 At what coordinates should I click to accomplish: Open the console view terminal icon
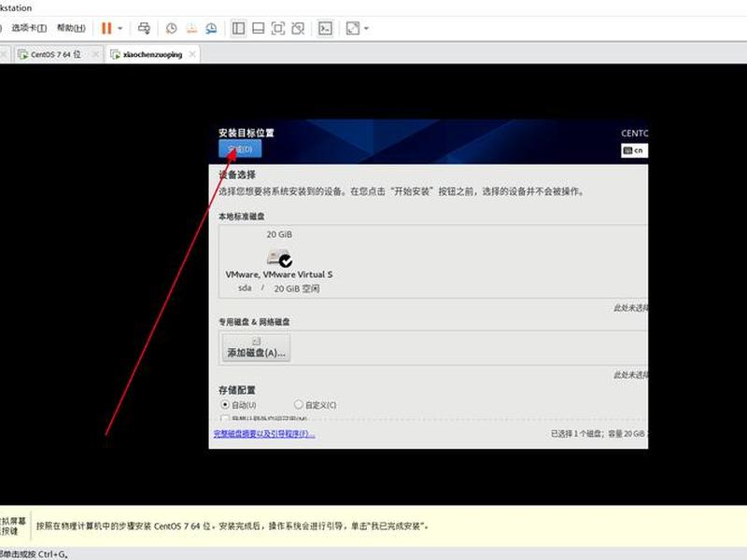(x=325, y=29)
